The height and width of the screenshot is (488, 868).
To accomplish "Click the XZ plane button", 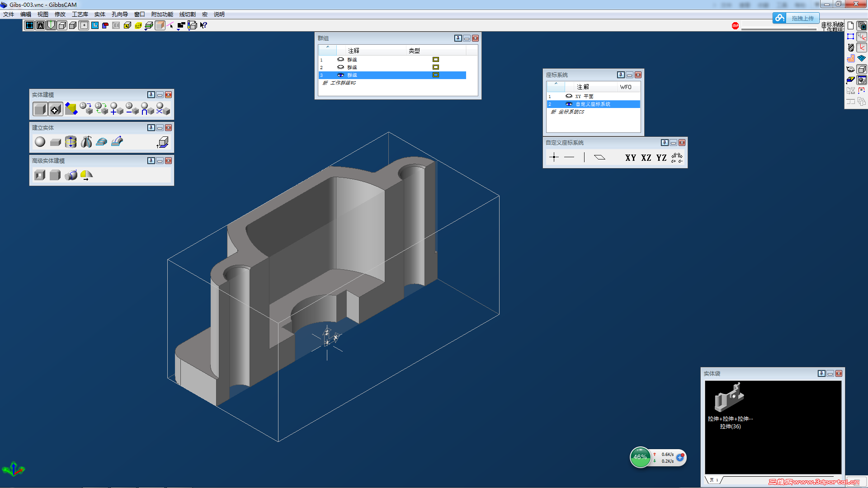I will [646, 158].
